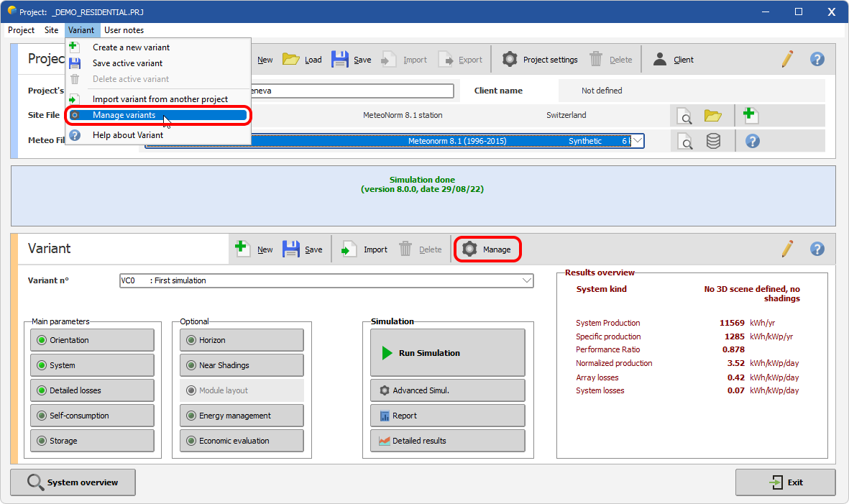
Task: Create new variant with green plus icon
Action: [x=242, y=249]
